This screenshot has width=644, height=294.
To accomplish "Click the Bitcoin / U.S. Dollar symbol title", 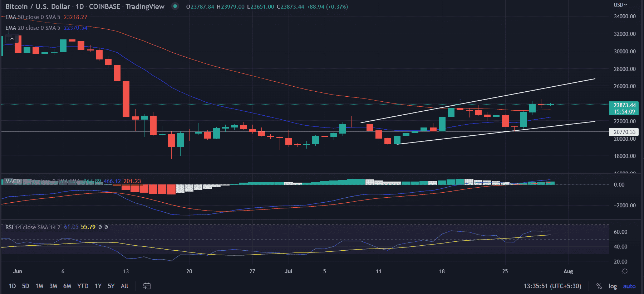I will tap(38, 6).
